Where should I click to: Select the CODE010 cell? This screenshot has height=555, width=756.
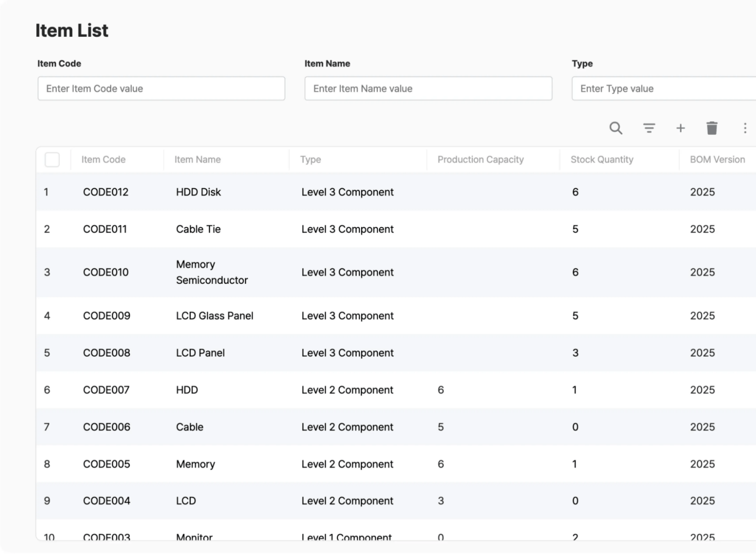point(106,273)
